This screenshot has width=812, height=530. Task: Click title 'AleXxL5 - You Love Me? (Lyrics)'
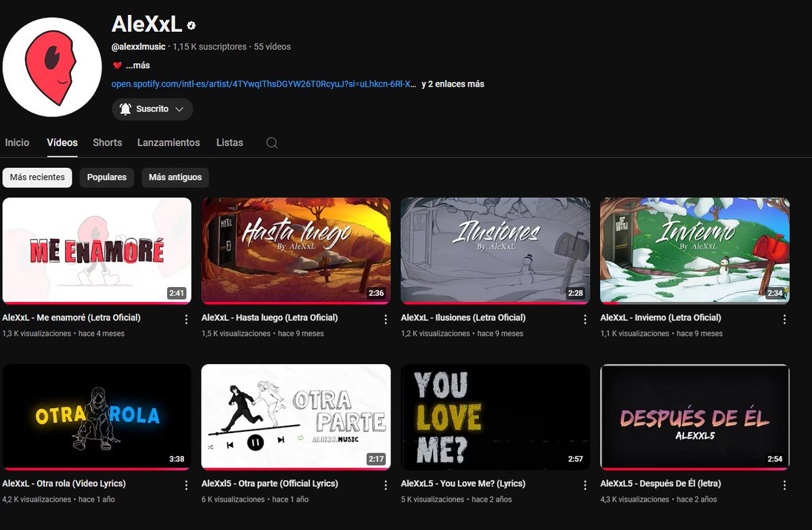click(x=463, y=483)
